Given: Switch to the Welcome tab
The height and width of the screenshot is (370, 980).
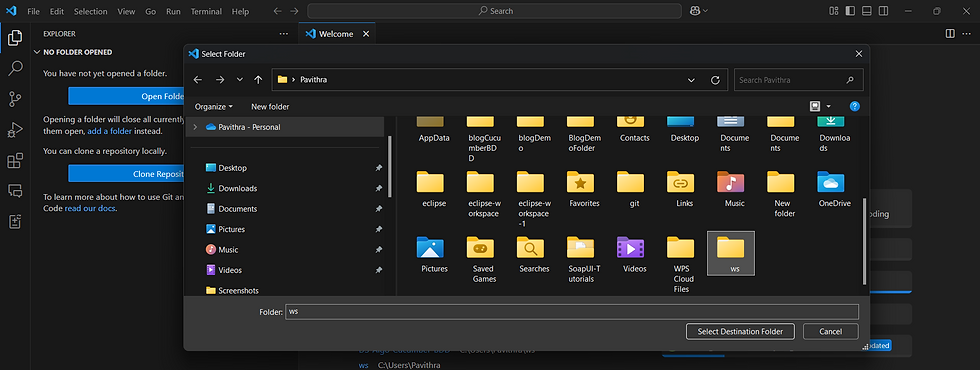Looking at the screenshot, I should 336,34.
